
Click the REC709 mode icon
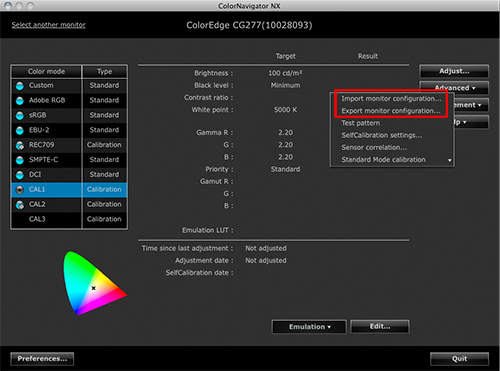(x=20, y=145)
